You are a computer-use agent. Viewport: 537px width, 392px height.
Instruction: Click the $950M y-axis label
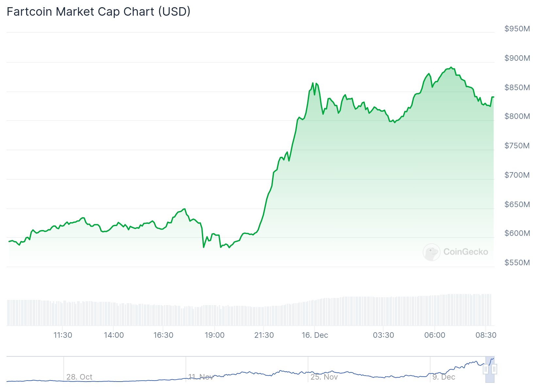tap(517, 29)
